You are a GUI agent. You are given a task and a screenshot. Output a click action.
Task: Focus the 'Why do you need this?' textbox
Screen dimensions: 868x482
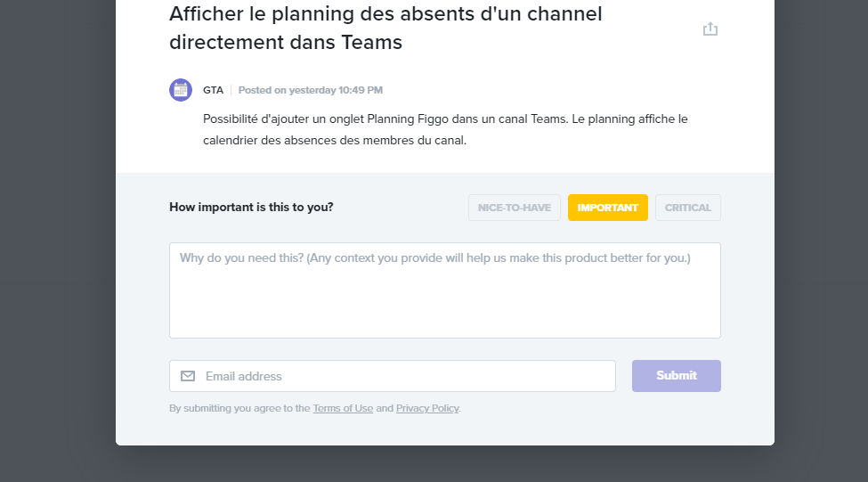tap(445, 290)
